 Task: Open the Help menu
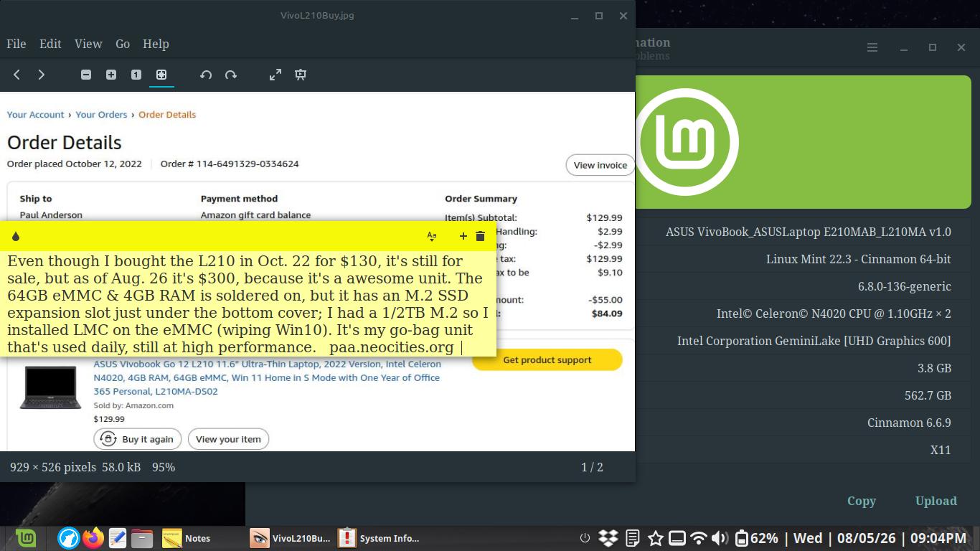pyautogui.click(x=156, y=44)
